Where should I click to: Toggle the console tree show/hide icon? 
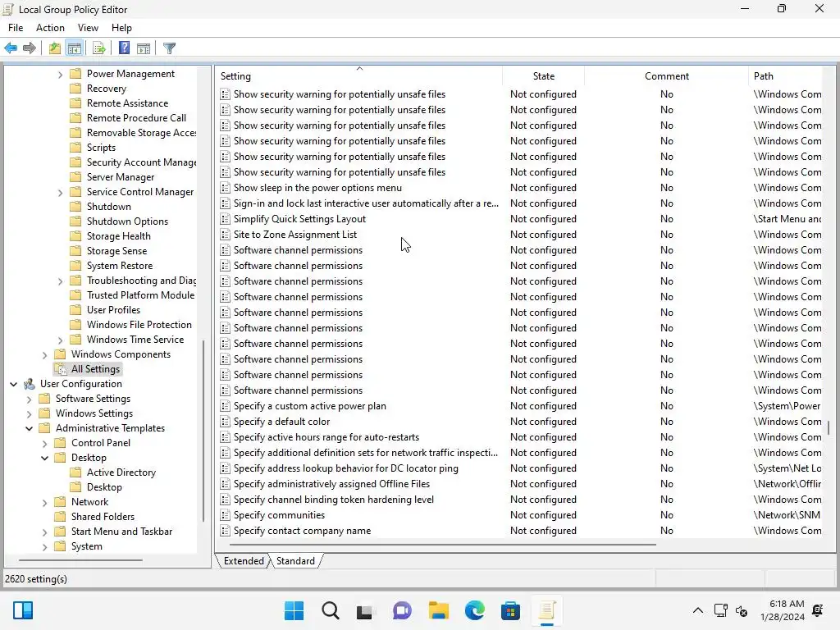(75, 48)
